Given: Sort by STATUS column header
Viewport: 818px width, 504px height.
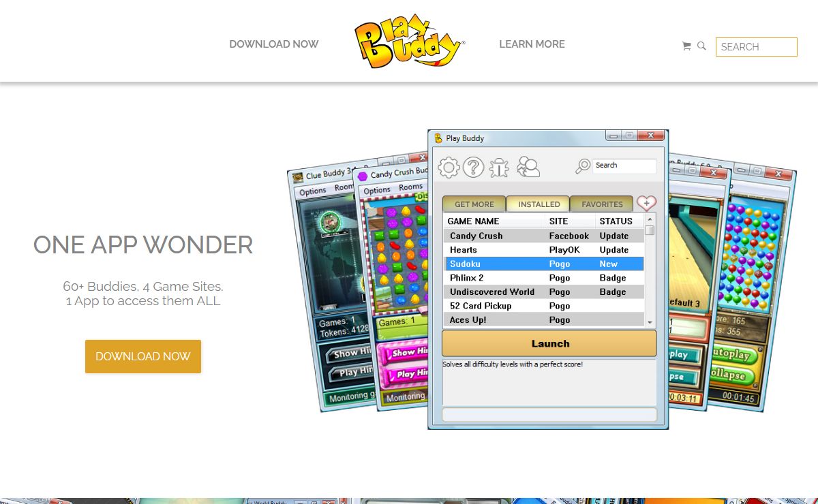Looking at the screenshot, I should (x=620, y=221).
